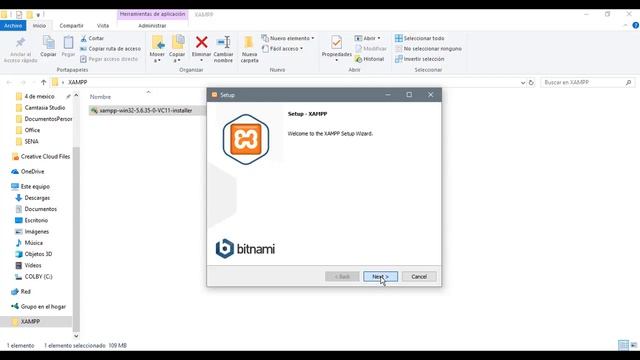Screen dimensions: 640x360
Task: Click Pegar acceso directo
Action: click(x=109, y=59)
